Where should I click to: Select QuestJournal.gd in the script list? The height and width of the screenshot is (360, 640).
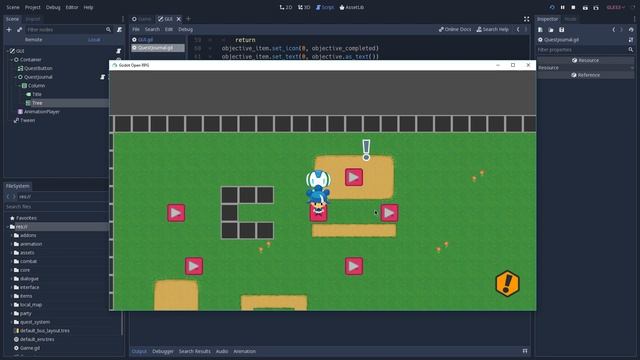click(158, 48)
